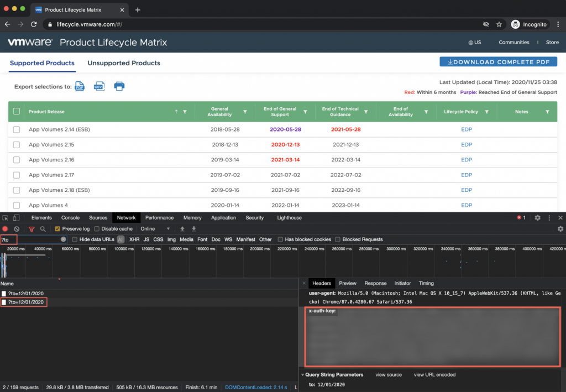Open the US region selector
Viewport: 566px width, 392px height.
475,42
